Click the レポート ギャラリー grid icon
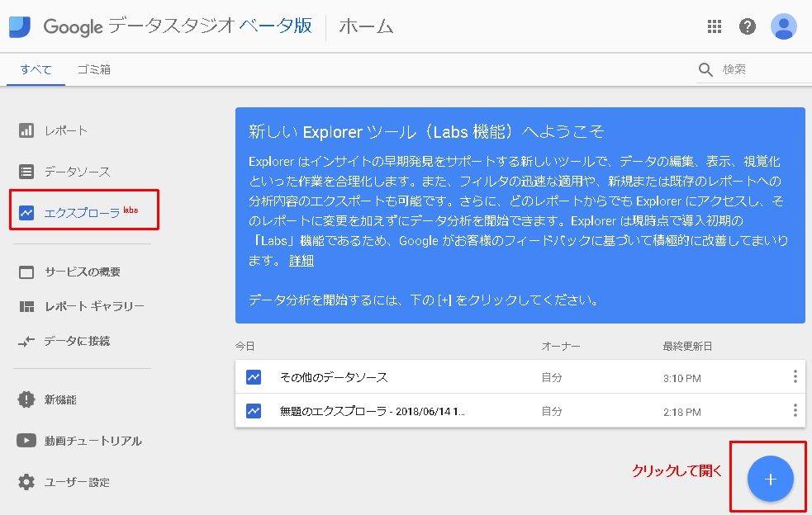This screenshot has width=812, height=515. coord(26,307)
